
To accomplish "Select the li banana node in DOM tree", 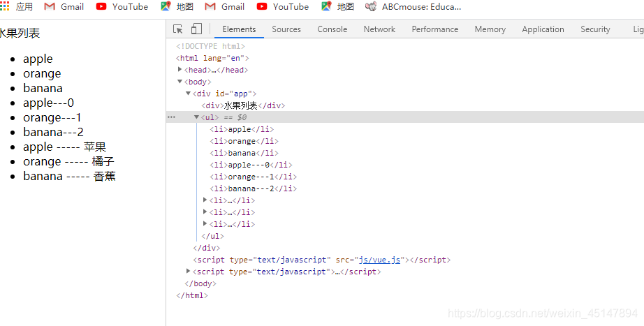I will click(x=244, y=153).
